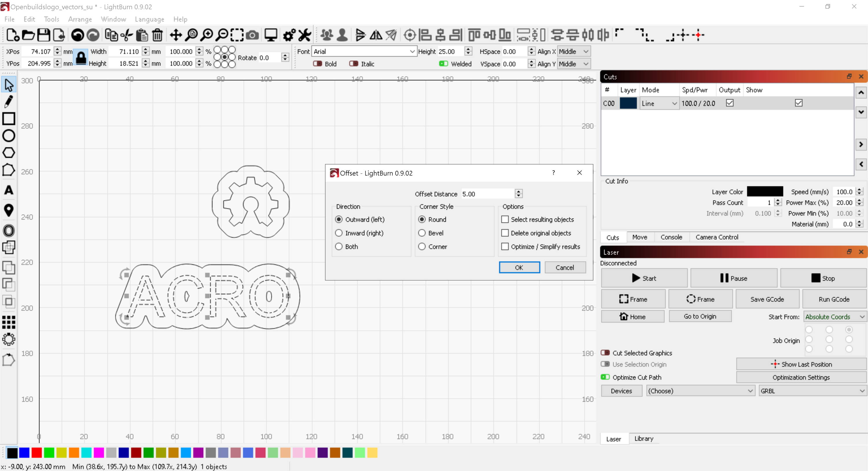Open the Align Y Middle dropdown
The image size is (868, 471).
coord(574,64)
